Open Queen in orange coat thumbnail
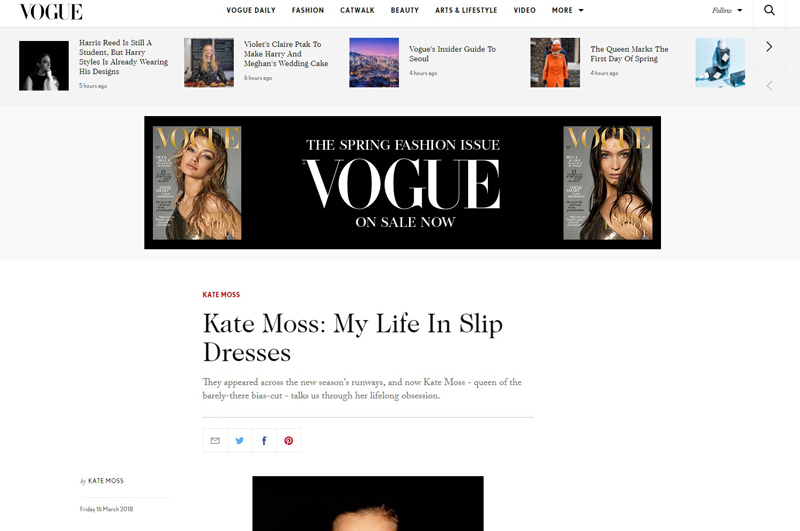 point(555,62)
